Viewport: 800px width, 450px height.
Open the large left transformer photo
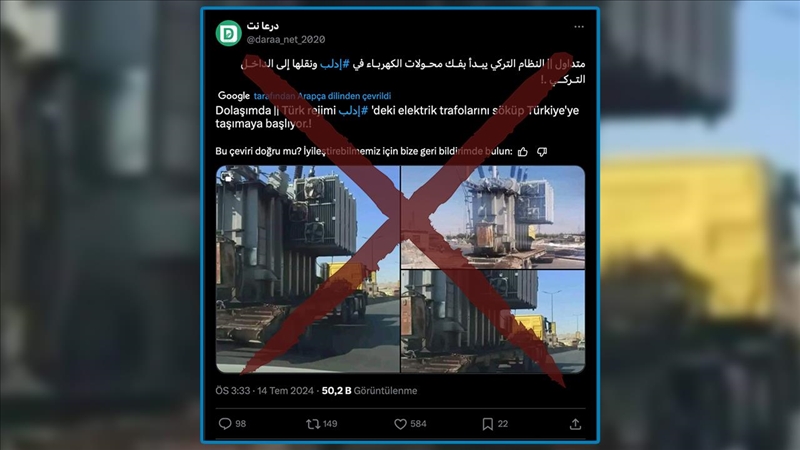coord(308,269)
